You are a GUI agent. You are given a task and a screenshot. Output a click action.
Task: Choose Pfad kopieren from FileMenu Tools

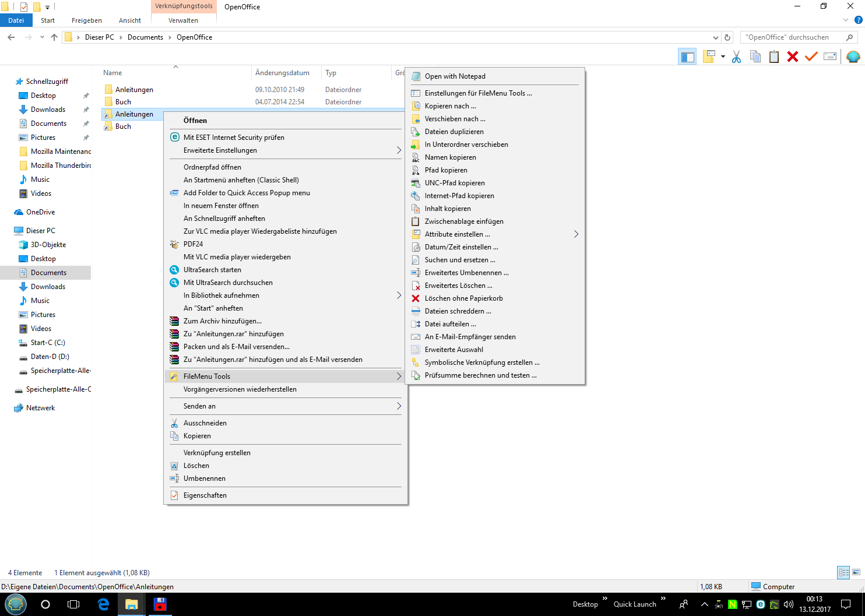[x=446, y=170]
